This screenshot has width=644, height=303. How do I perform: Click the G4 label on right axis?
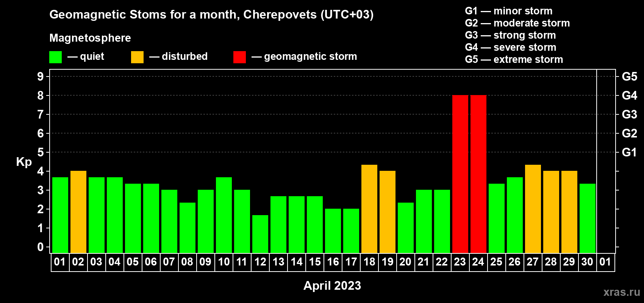coord(630,95)
